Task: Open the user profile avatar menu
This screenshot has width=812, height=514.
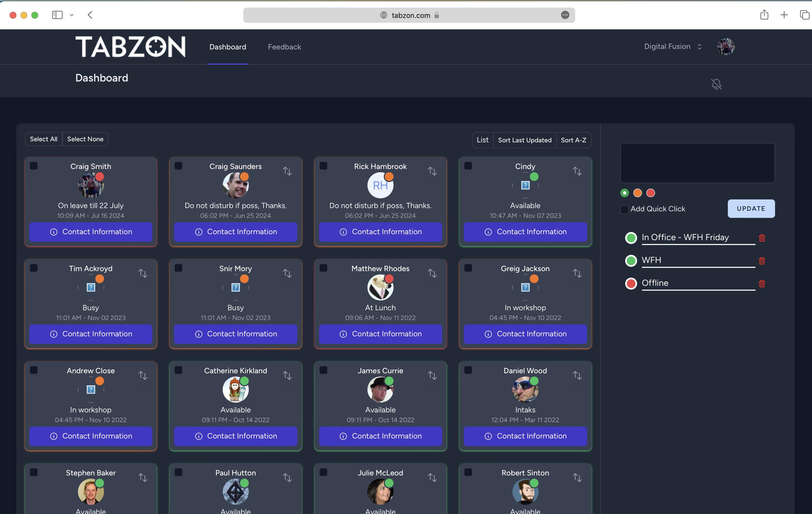Action: point(726,46)
